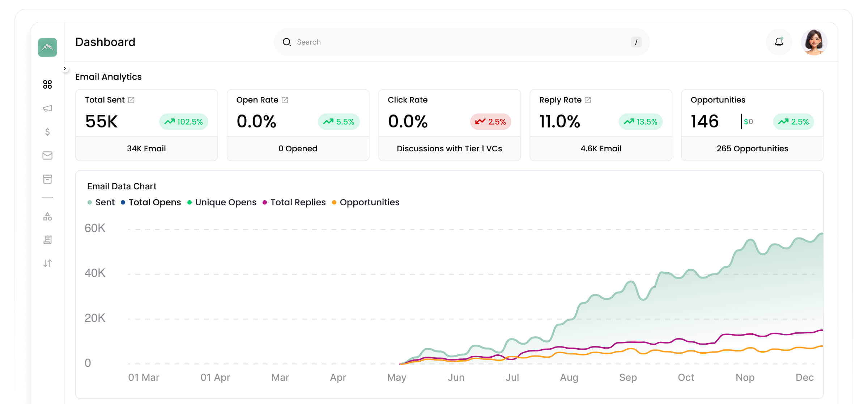Screen dimensions: 868x404
Task: Open the shapes sidebar icon
Action: tap(47, 216)
